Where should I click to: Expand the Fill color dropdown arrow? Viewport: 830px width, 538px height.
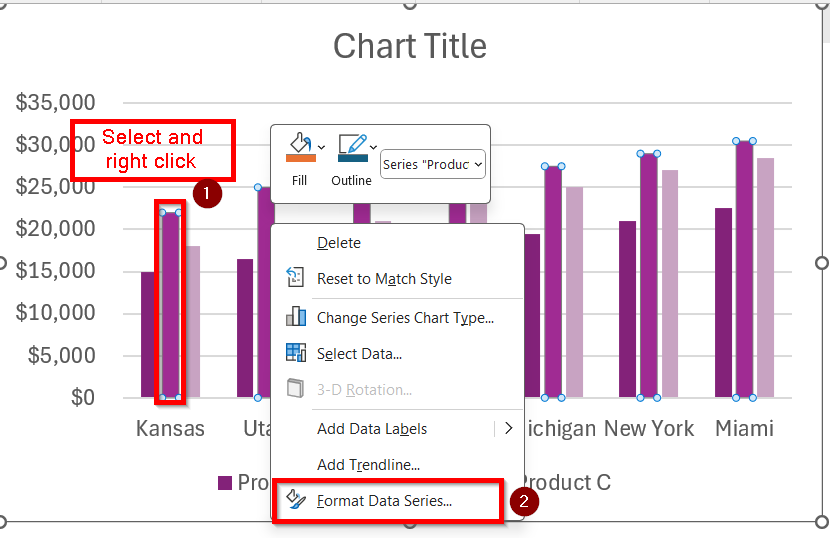click(x=322, y=147)
